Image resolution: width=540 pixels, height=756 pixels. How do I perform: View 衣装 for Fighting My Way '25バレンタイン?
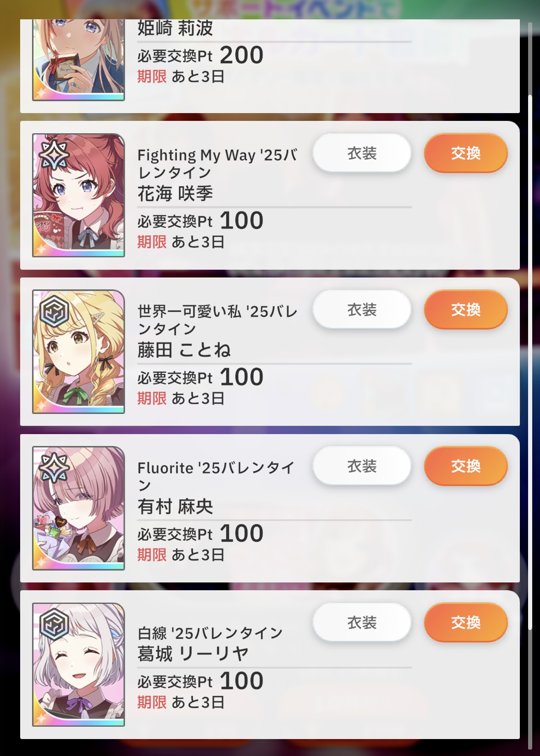click(x=362, y=153)
